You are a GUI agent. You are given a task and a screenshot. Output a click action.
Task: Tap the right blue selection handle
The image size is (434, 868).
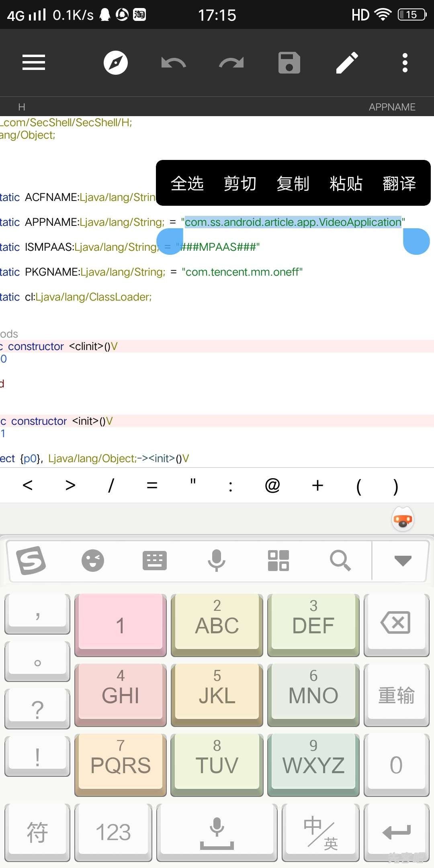pos(416,242)
